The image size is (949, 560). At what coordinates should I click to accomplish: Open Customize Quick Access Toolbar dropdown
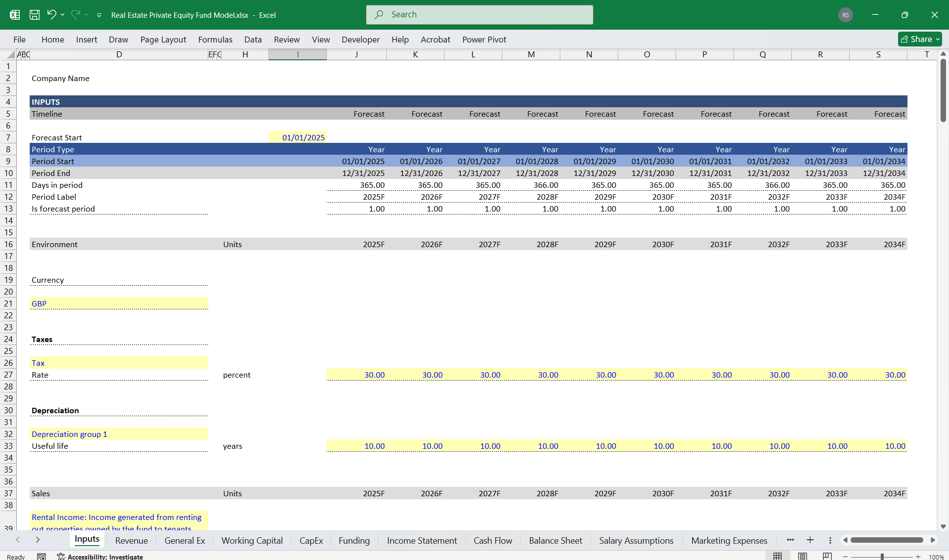pos(99,15)
